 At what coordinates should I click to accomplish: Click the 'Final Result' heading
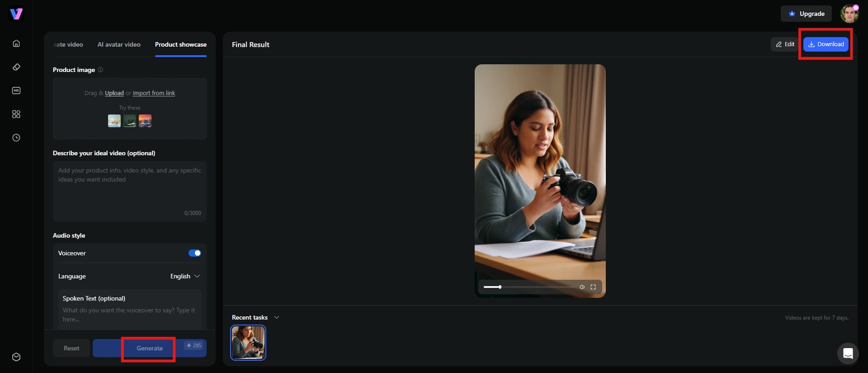point(250,44)
